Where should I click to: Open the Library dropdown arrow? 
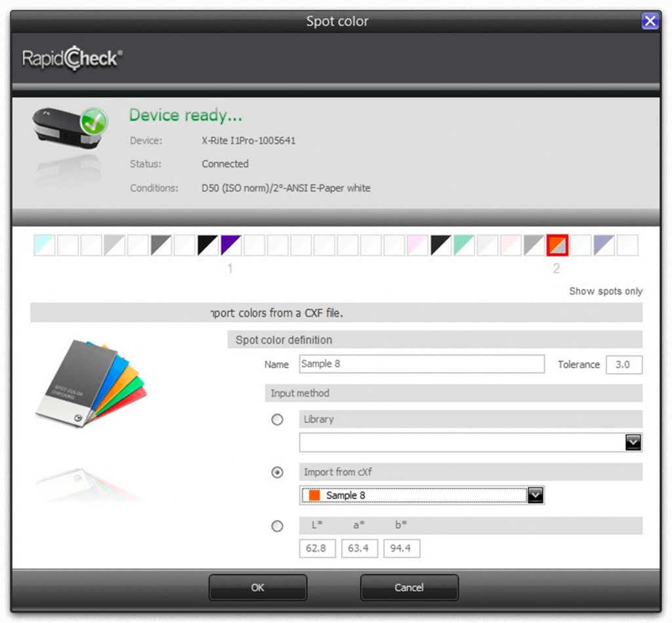point(633,443)
